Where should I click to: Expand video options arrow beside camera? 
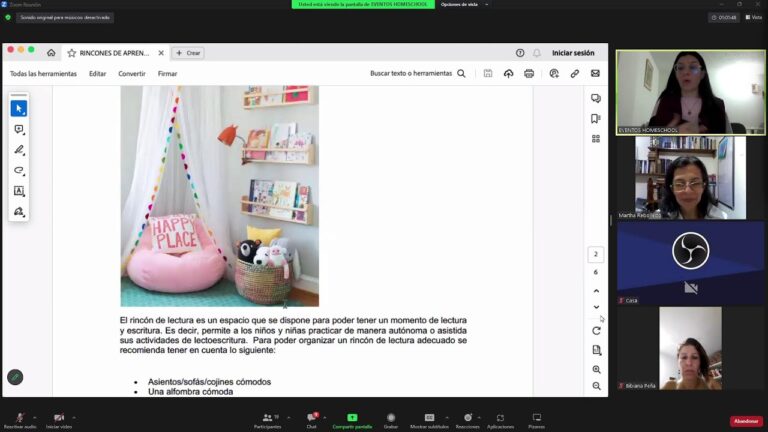[x=73, y=417]
